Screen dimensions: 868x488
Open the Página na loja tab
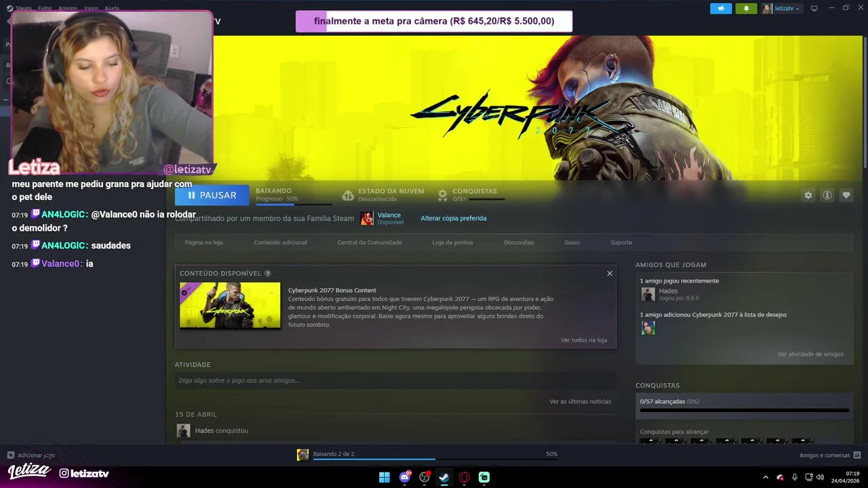[203, 242]
